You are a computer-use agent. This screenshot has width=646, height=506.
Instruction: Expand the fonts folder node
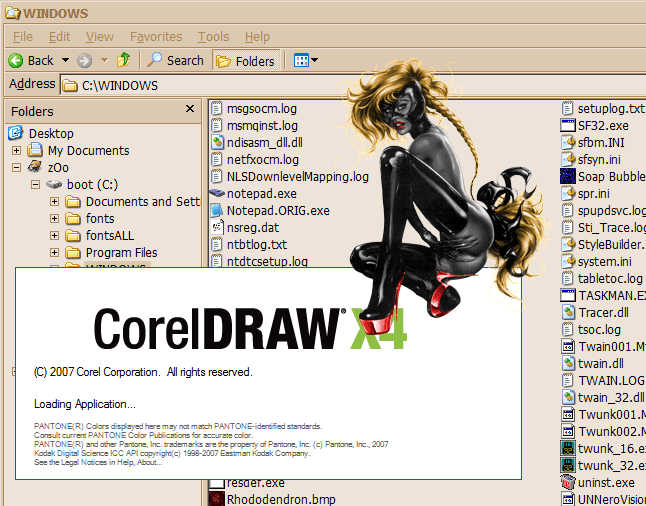pyautogui.click(x=54, y=218)
